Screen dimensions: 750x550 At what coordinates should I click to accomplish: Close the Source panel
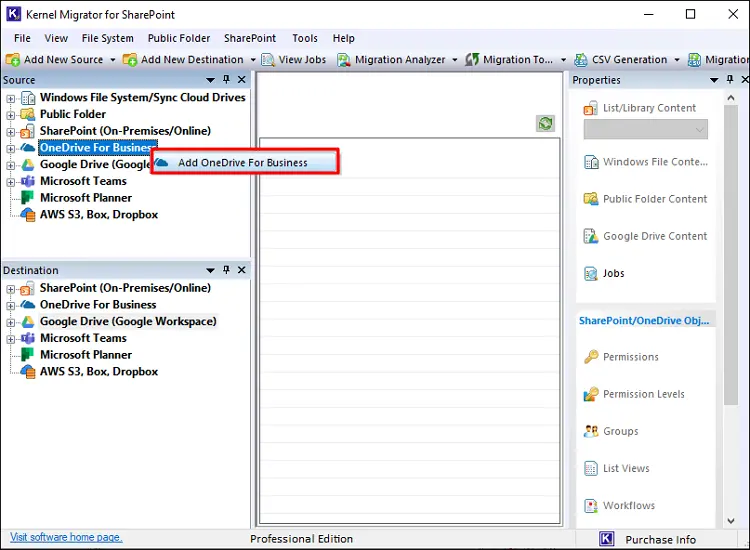[242, 79]
